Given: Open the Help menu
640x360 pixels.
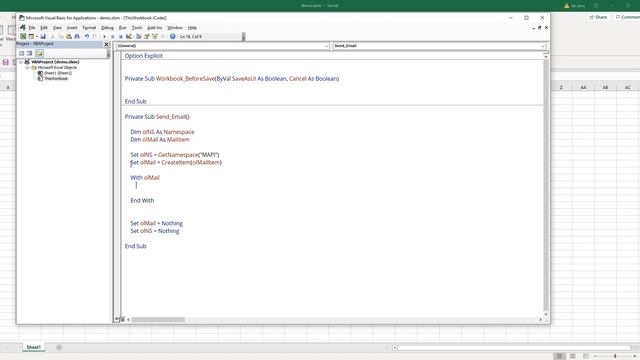Looking at the screenshot, I should 192,28.
